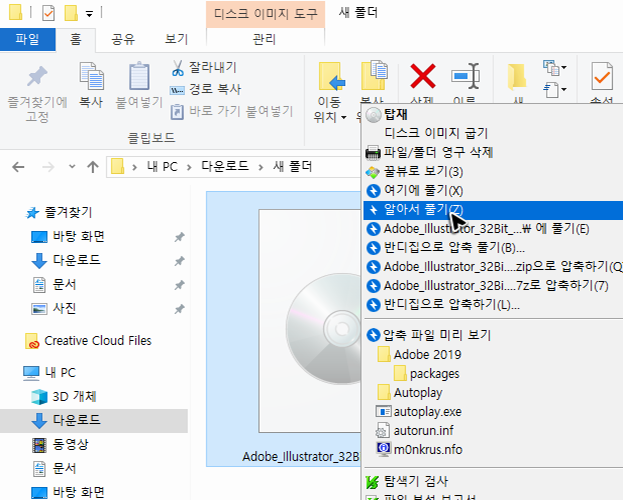The width and height of the screenshot is (623, 500).
Task: Click the Cut (잘라내기) scissors button
Action: [204, 68]
